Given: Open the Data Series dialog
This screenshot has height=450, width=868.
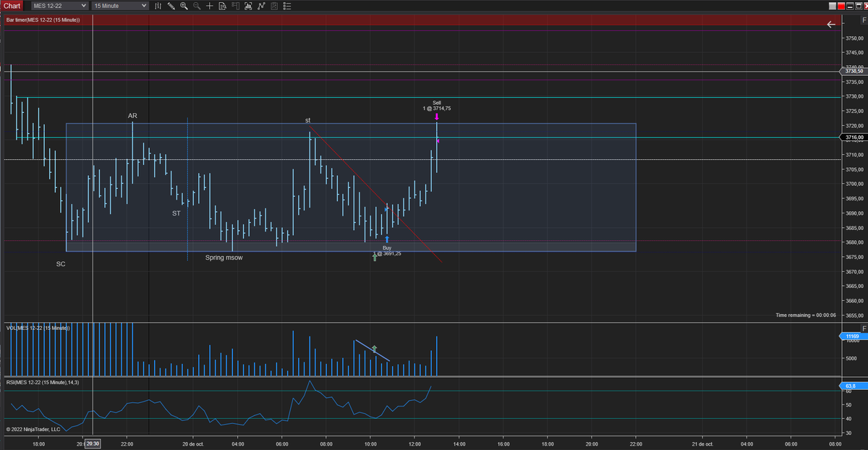Looking at the screenshot, I should [x=248, y=6].
